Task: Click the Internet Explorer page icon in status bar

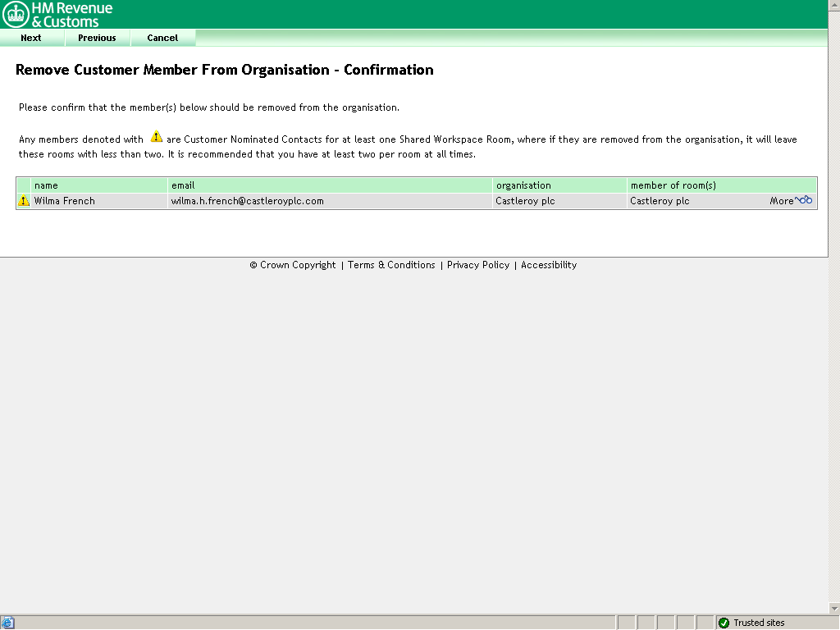Action: [x=8, y=623]
